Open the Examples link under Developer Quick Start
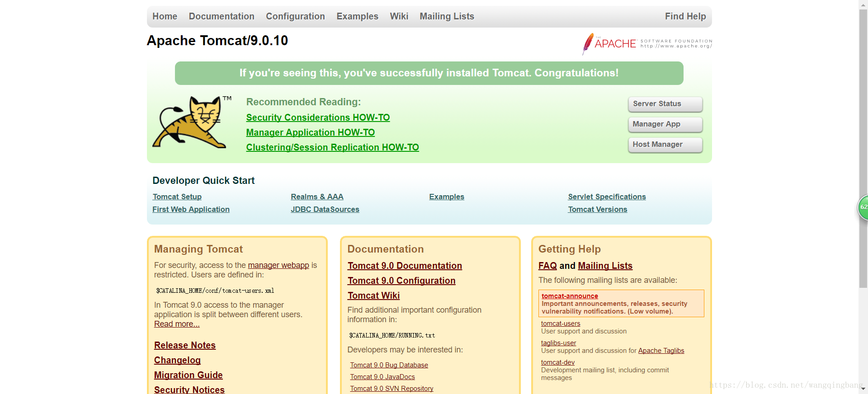Screen dimensions: 868x394 pyautogui.click(x=446, y=197)
